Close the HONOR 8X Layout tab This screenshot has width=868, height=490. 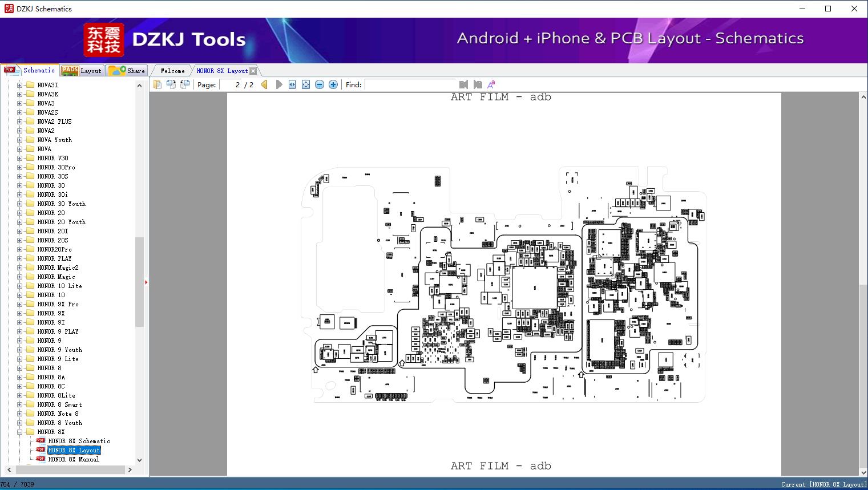[x=253, y=71]
